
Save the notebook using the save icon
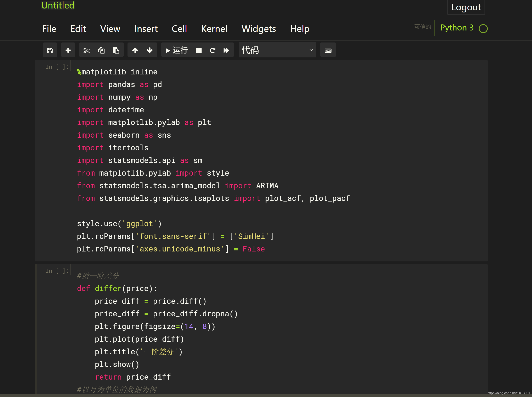coord(50,50)
